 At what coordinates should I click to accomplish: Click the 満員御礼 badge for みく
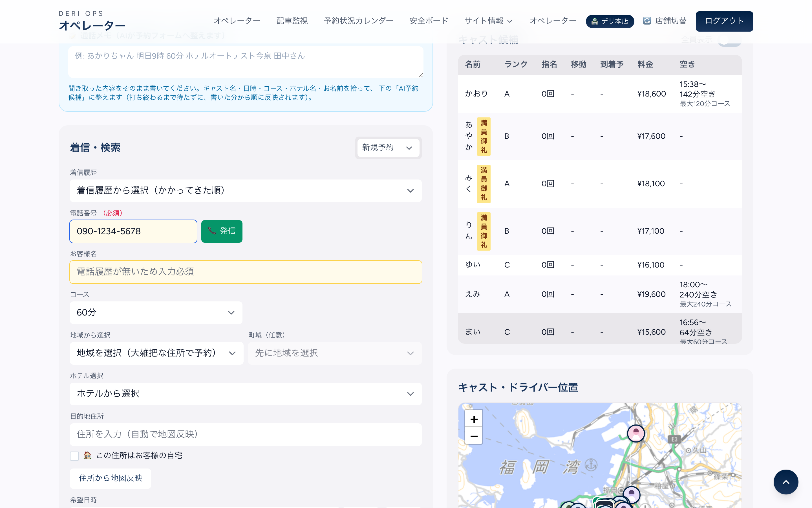[484, 184]
